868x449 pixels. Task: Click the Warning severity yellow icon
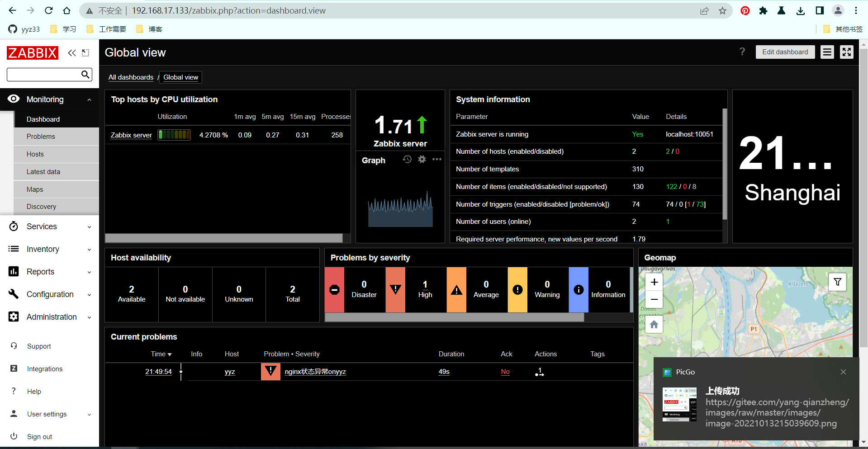[517, 290]
